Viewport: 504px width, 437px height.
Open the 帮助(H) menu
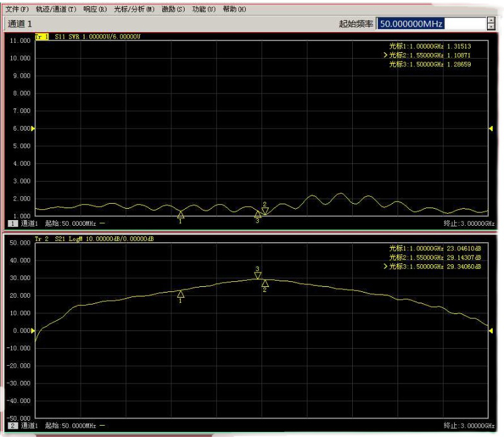coord(233,9)
